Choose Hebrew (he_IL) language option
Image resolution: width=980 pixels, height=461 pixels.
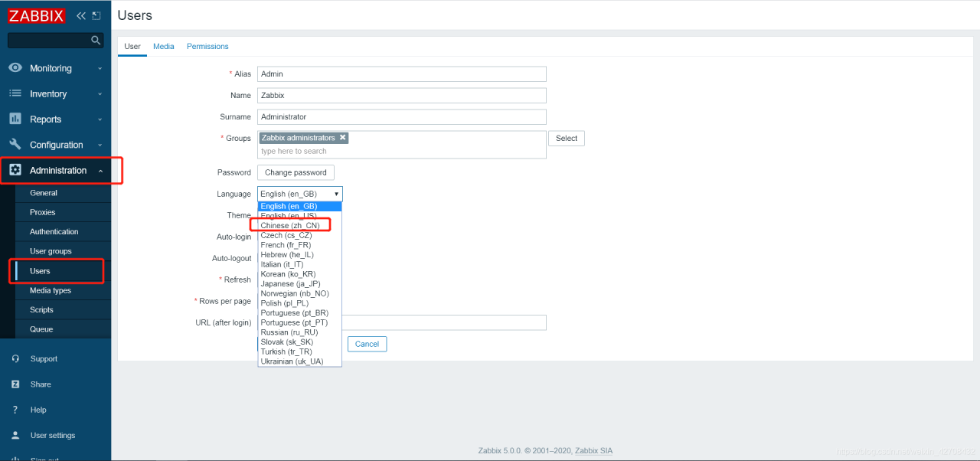point(299,254)
